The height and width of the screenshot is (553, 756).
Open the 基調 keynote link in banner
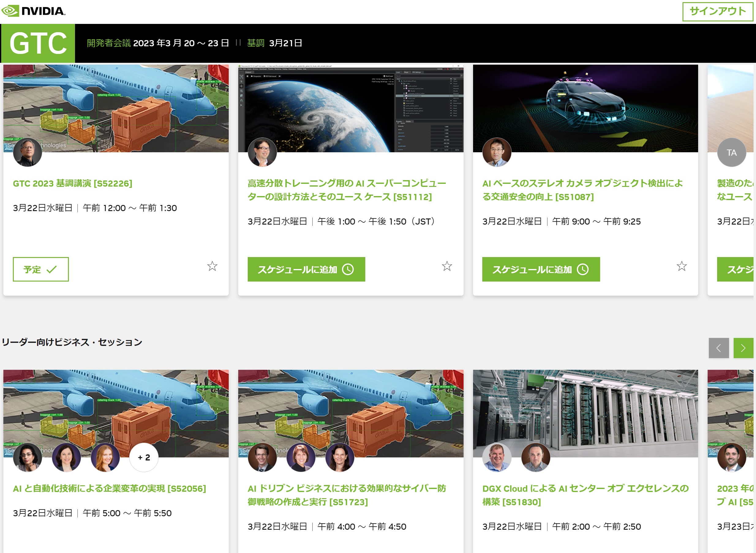pos(256,43)
